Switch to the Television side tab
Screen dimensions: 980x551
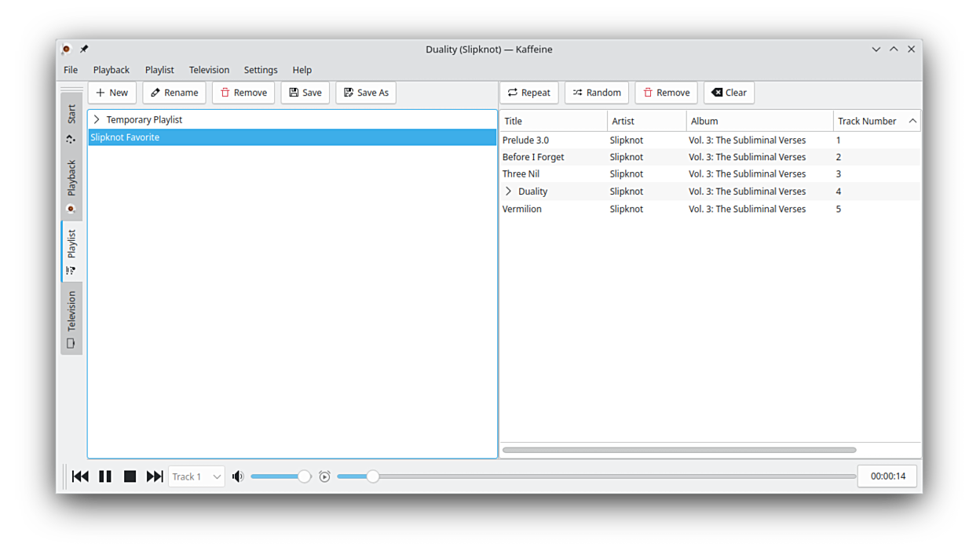(71, 318)
